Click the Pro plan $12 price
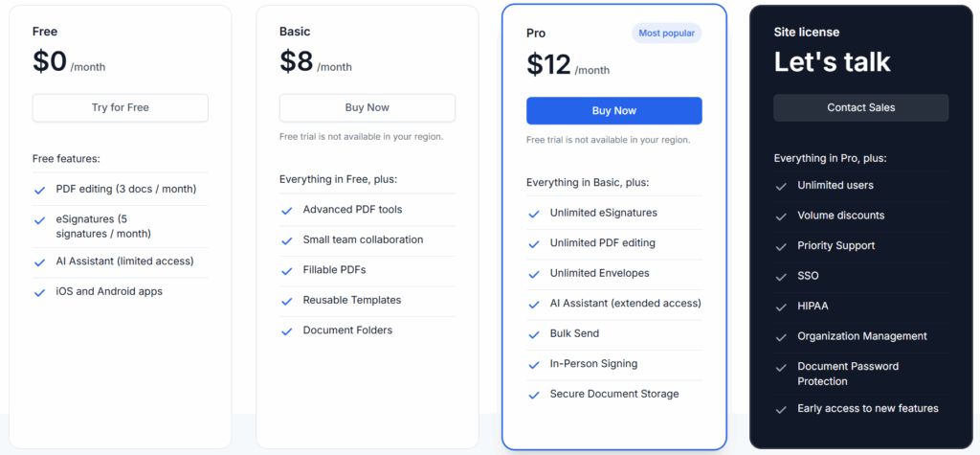The image size is (980, 455). click(x=549, y=64)
